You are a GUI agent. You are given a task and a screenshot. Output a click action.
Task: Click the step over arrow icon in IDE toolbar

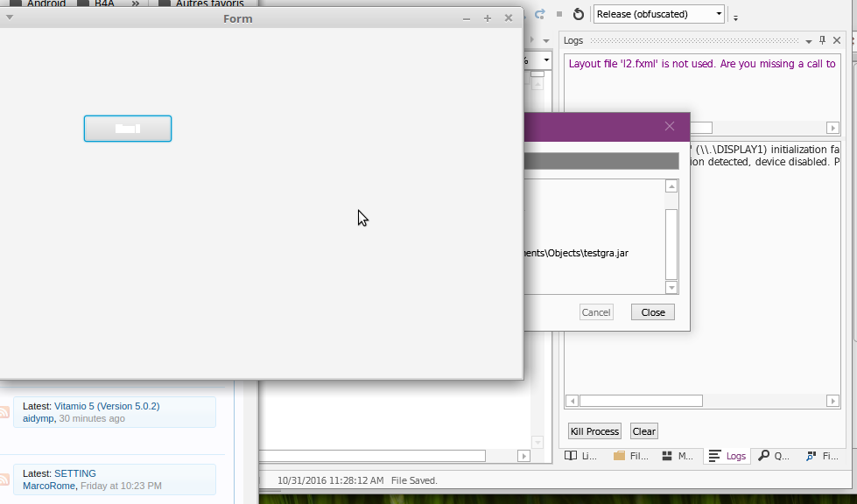point(539,14)
